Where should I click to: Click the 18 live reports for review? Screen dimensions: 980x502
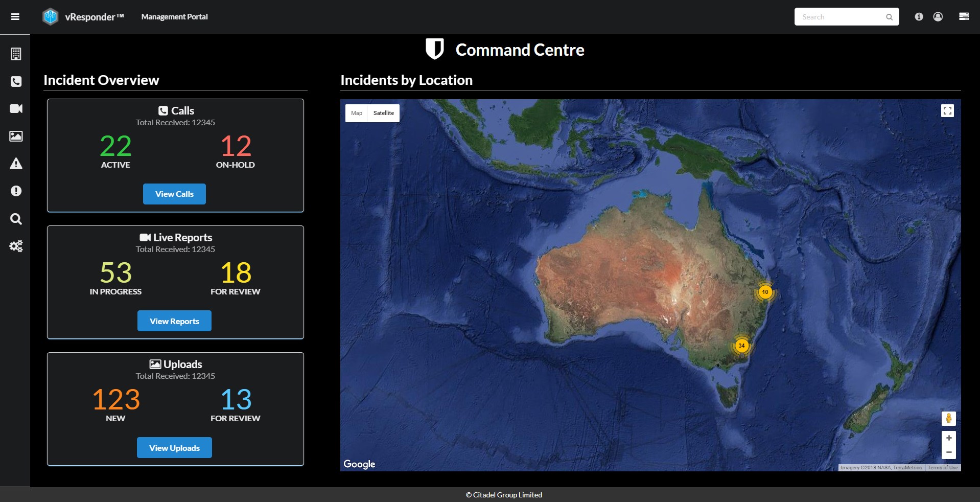236,273
